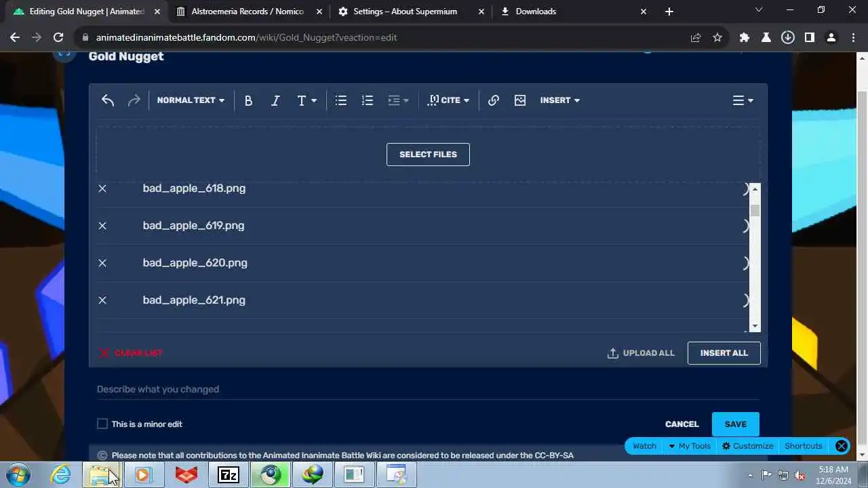Select the bad_apple_620.png file name
The height and width of the screenshot is (488, 868).
(195, 263)
